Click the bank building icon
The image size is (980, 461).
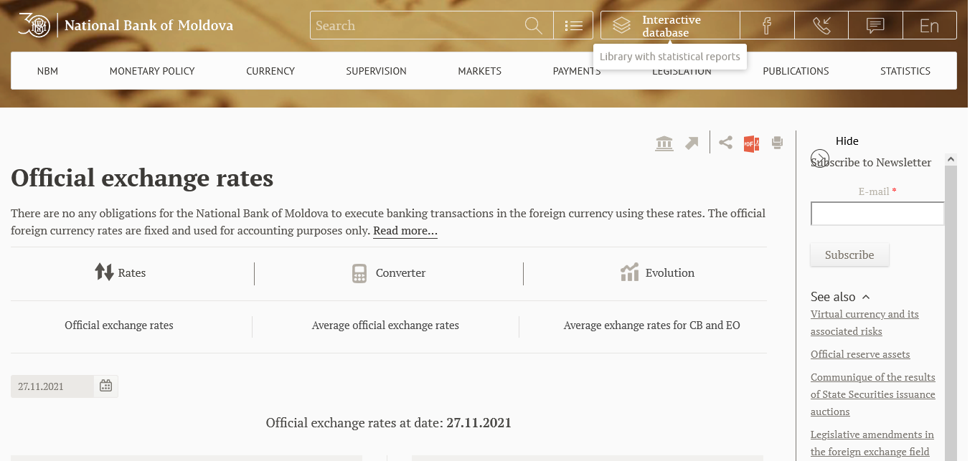click(x=664, y=143)
